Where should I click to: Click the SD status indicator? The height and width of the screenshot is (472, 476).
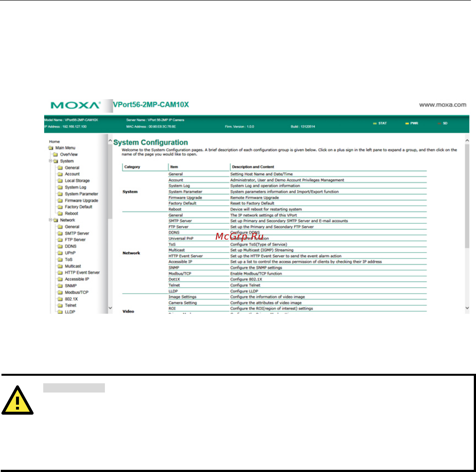coord(442,123)
